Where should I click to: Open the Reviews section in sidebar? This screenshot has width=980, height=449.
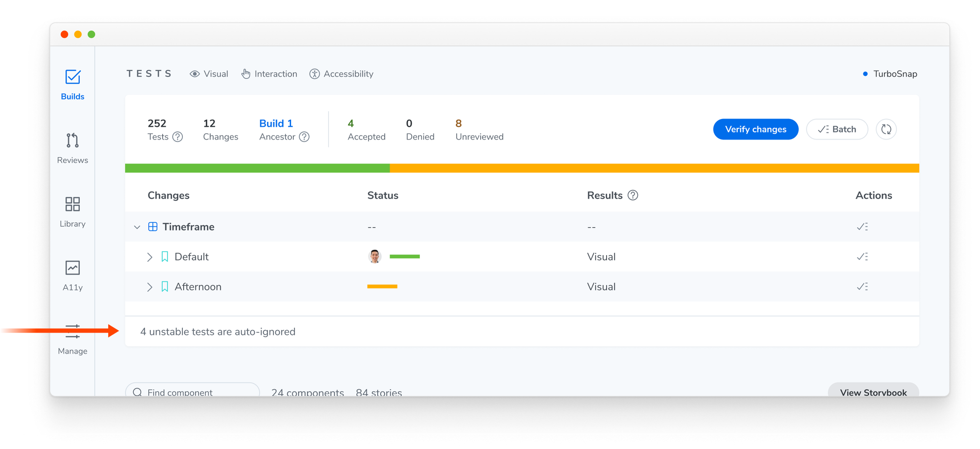coord(73,148)
